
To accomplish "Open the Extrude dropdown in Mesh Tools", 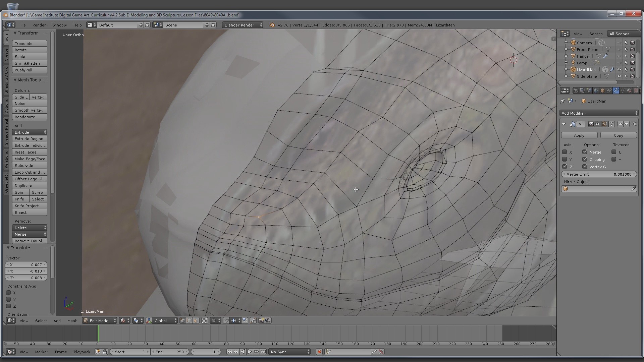I will tap(30, 132).
